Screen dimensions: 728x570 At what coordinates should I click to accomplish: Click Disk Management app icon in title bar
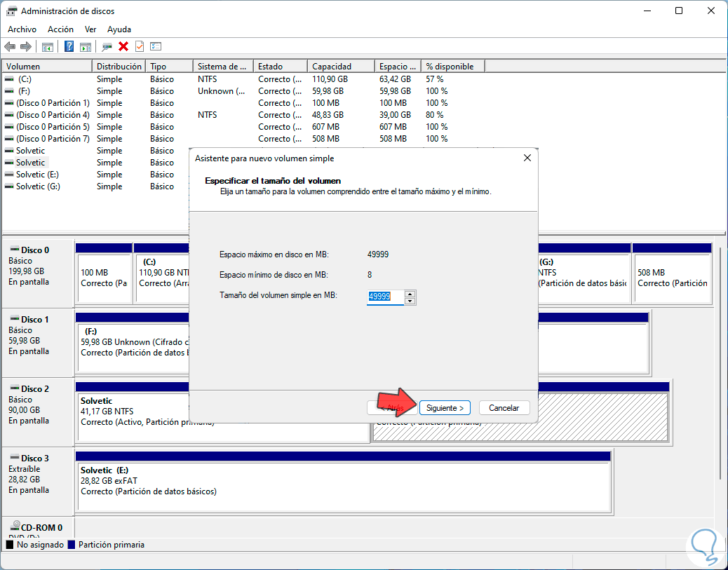[x=12, y=11]
